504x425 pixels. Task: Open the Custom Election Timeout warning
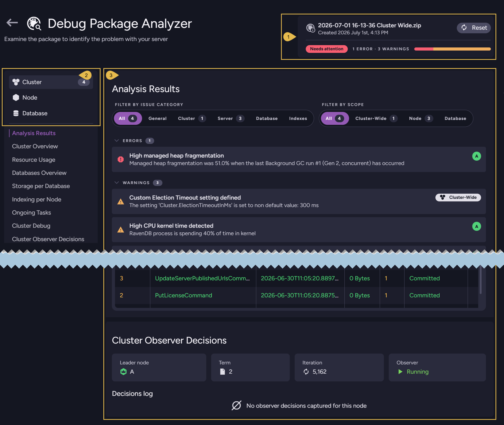(299, 201)
